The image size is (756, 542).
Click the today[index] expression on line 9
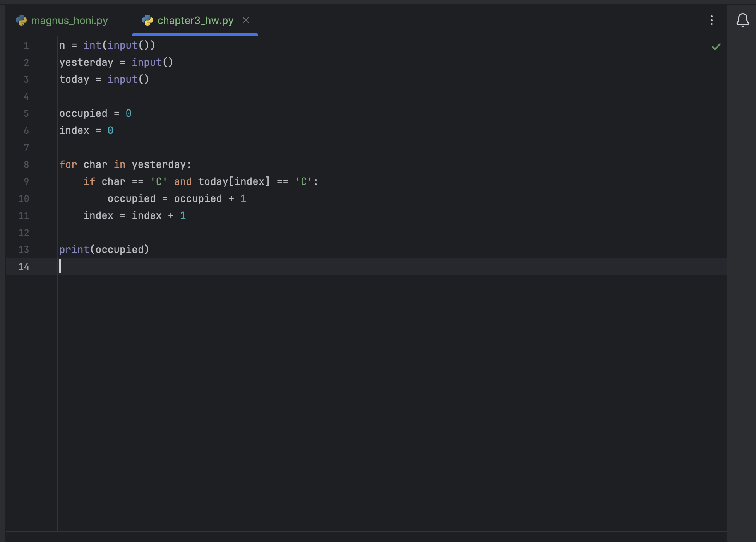pos(233,182)
